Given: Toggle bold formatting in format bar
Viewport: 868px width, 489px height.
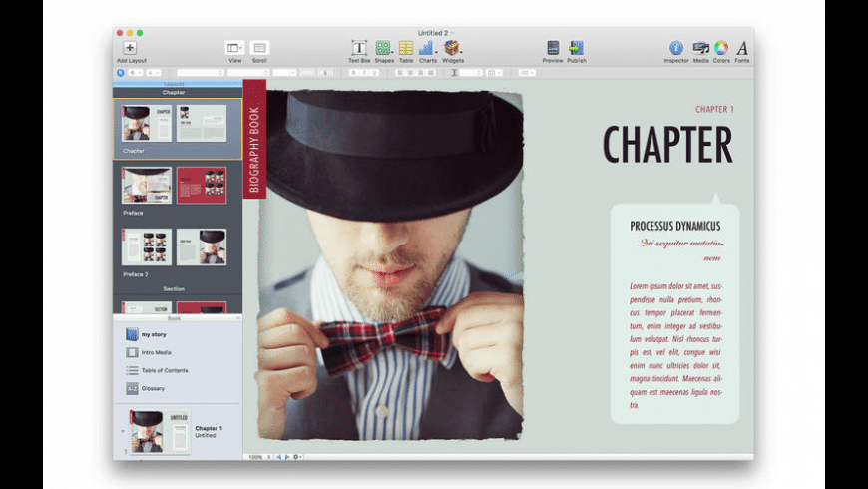Looking at the screenshot, I should pos(354,73).
